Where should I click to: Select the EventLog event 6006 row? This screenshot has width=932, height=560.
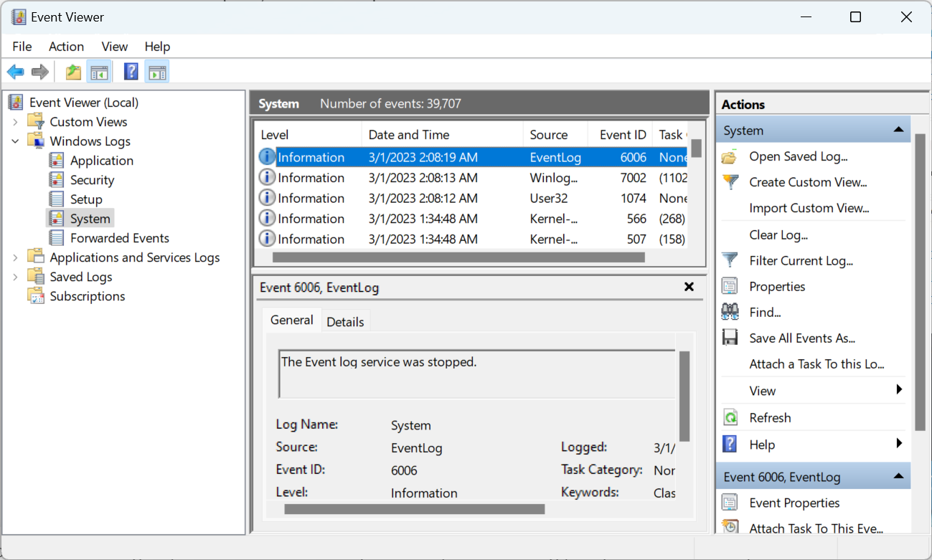pyautogui.click(x=471, y=157)
